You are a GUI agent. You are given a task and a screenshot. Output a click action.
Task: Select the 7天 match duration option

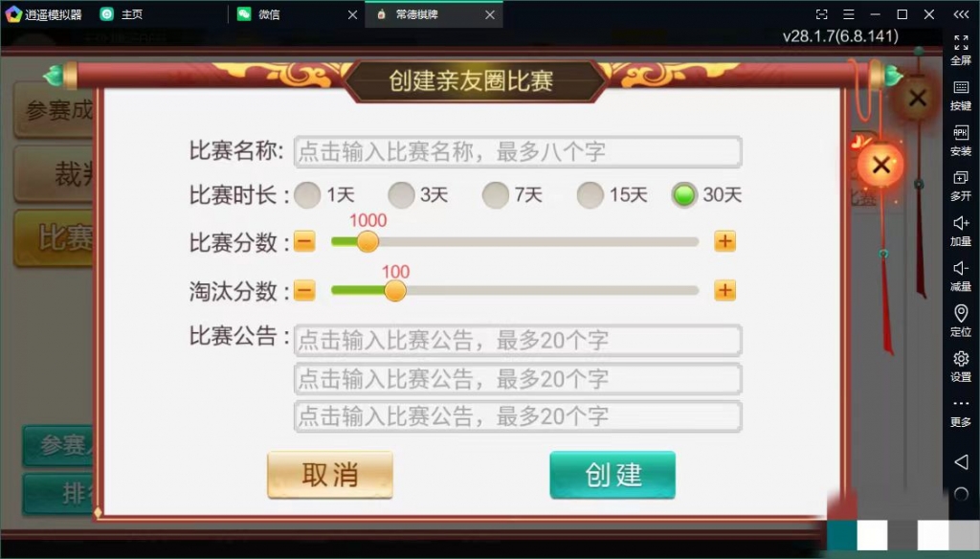point(495,195)
